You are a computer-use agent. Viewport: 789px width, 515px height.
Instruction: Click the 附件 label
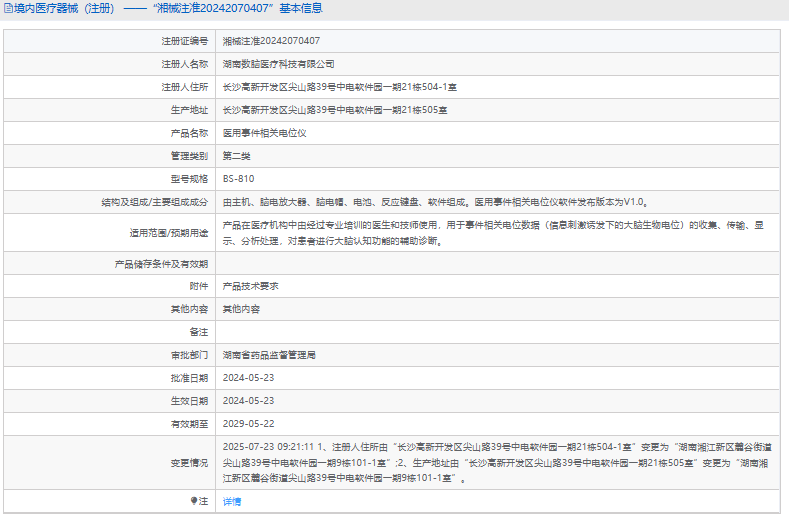199,286
